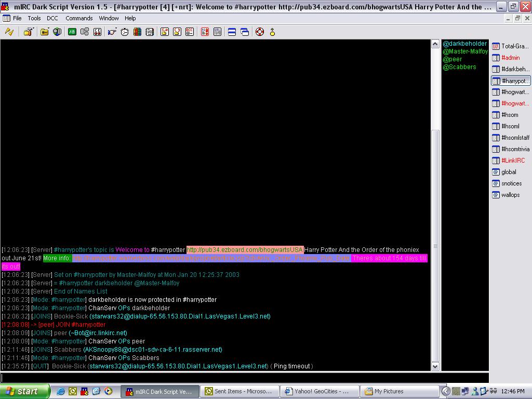Open the Address Book icon
The width and height of the screenshot is (532, 399).
150,32
